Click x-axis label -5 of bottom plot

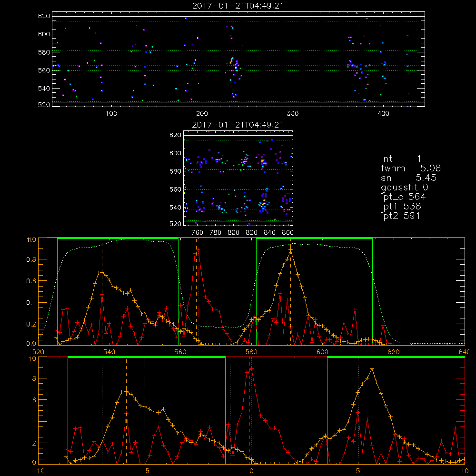point(145,471)
